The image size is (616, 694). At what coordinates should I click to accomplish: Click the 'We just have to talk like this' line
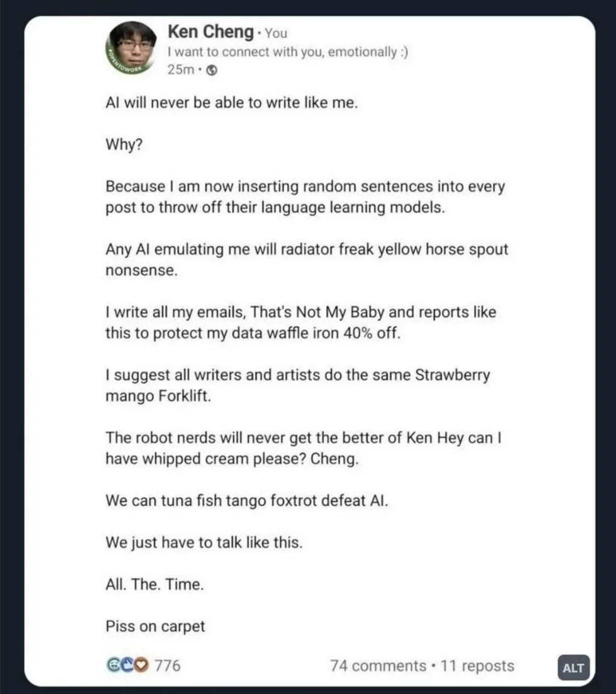[204, 542]
